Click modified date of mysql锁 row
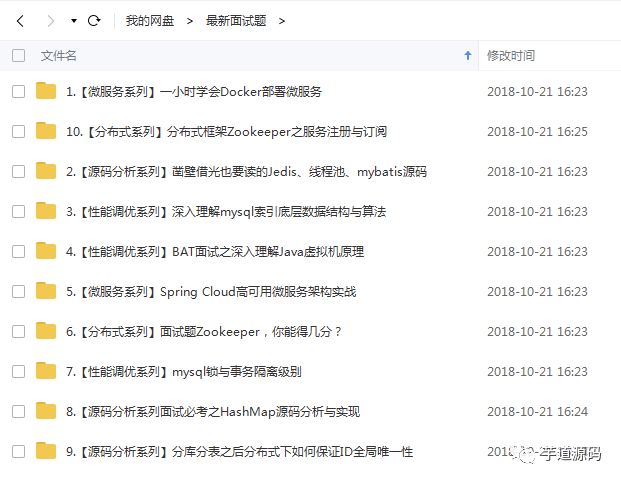Viewport: 621px width, 481px height. [x=537, y=372]
